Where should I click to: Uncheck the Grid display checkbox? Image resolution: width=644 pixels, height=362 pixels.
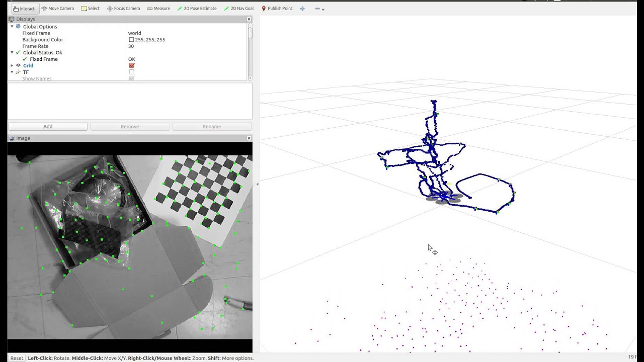click(x=132, y=66)
